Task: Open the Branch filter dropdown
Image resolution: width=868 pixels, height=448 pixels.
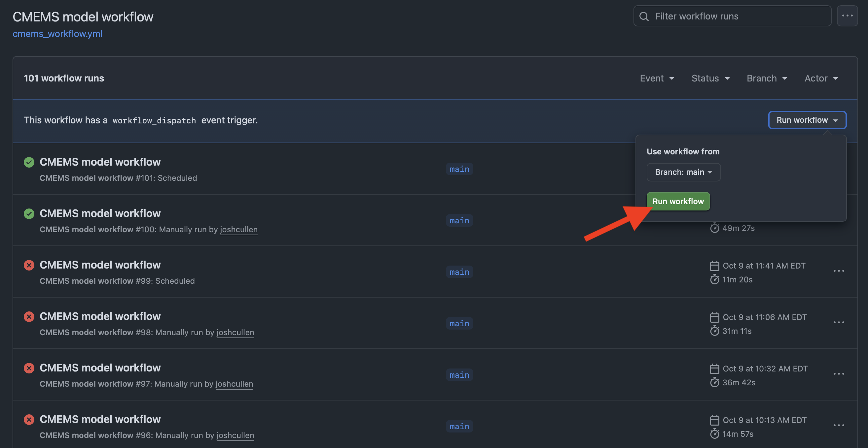Action: [767, 78]
